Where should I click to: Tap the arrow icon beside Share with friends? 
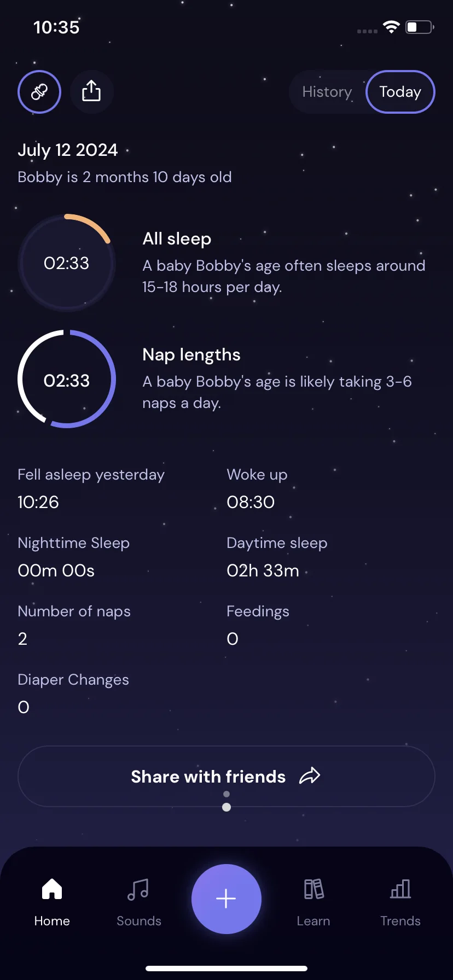tap(310, 776)
